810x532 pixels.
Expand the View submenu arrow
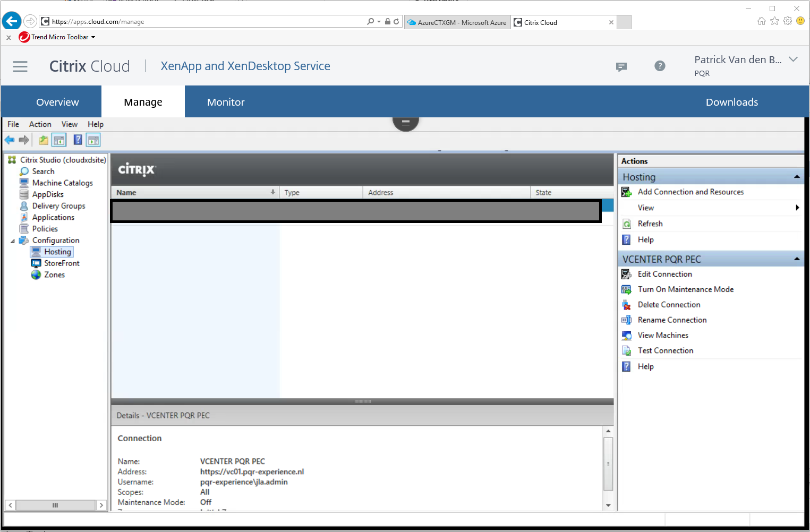[797, 208]
